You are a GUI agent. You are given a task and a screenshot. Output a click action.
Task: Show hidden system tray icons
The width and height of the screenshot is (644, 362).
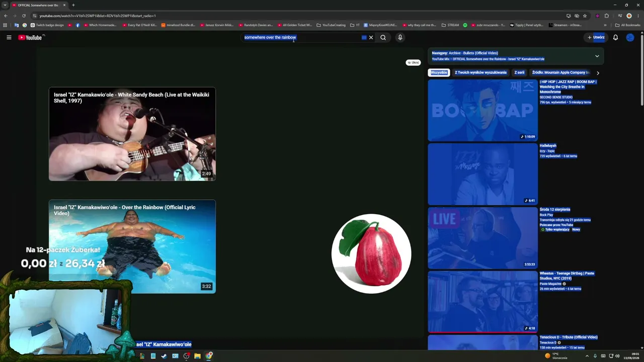point(587,356)
